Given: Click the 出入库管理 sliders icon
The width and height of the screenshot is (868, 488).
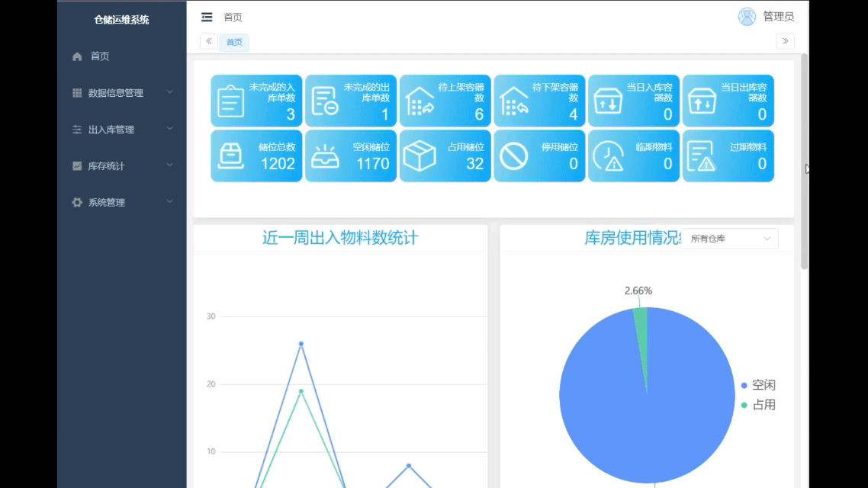Looking at the screenshot, I should (x=77, y=130).
